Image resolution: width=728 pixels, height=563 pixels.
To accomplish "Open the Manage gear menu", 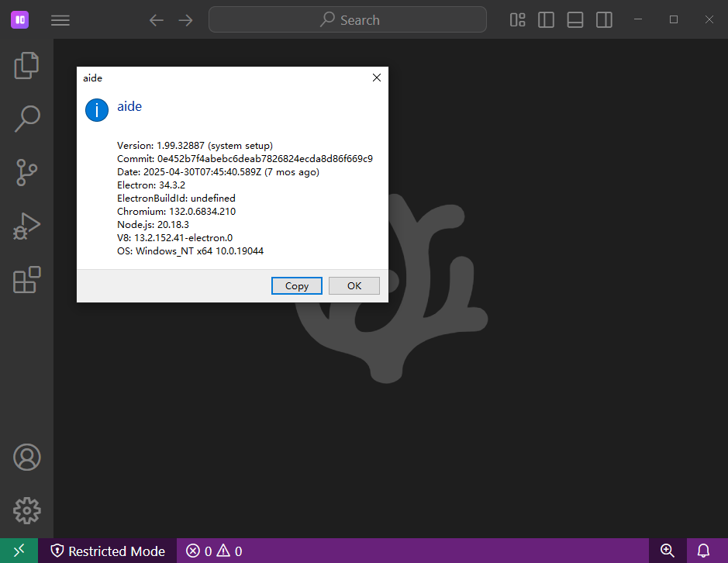I will 26,510.
